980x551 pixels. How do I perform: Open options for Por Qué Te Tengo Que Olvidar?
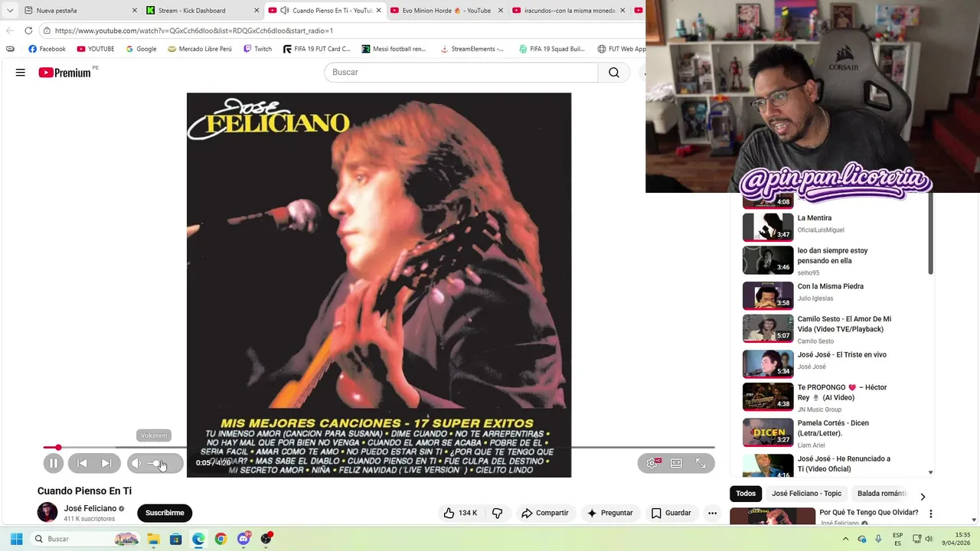pos(931,514)
